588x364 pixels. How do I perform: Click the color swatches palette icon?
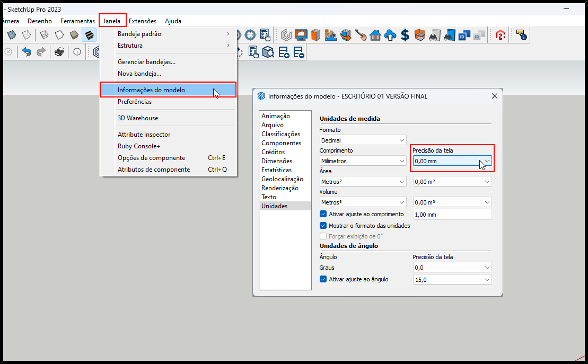point(330,35)
